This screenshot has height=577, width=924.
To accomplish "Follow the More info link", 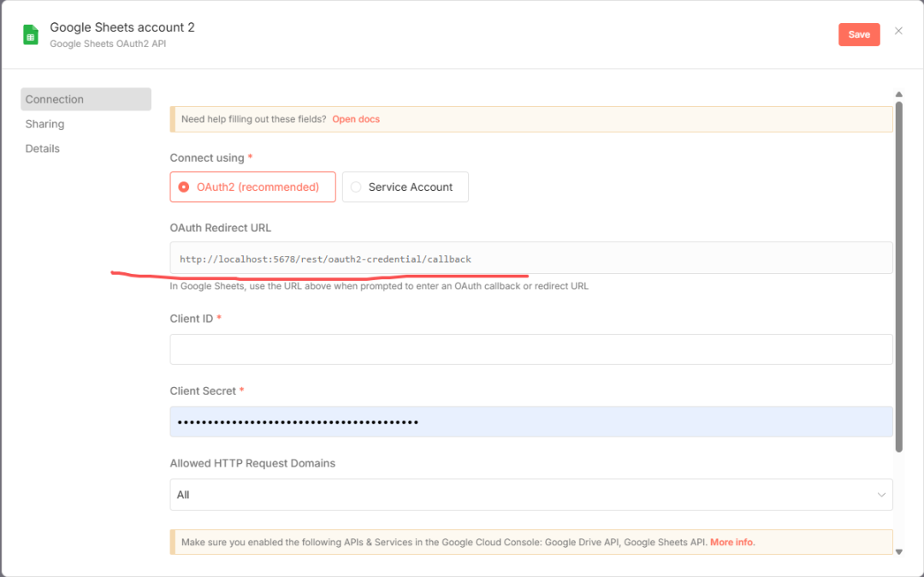I will (732, 542).
